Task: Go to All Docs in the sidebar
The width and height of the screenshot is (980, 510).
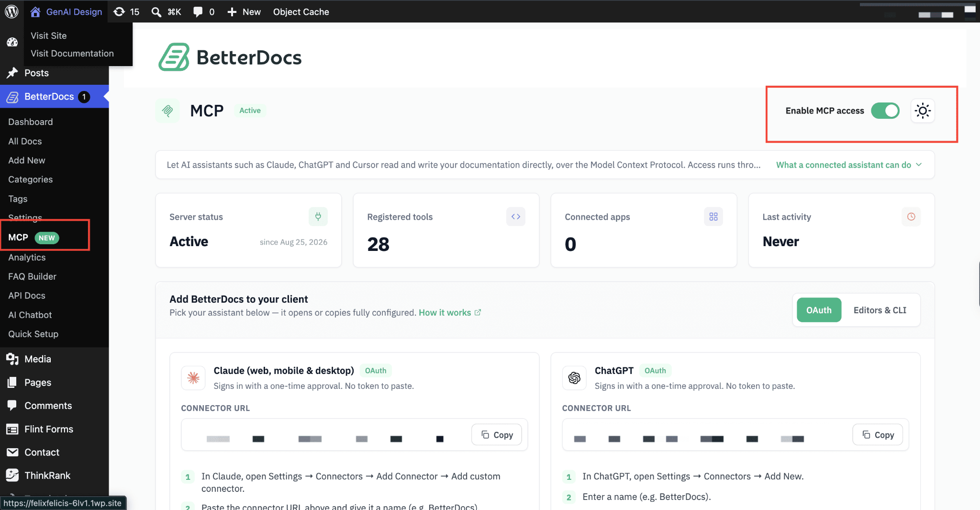Action: pos(25,141)
